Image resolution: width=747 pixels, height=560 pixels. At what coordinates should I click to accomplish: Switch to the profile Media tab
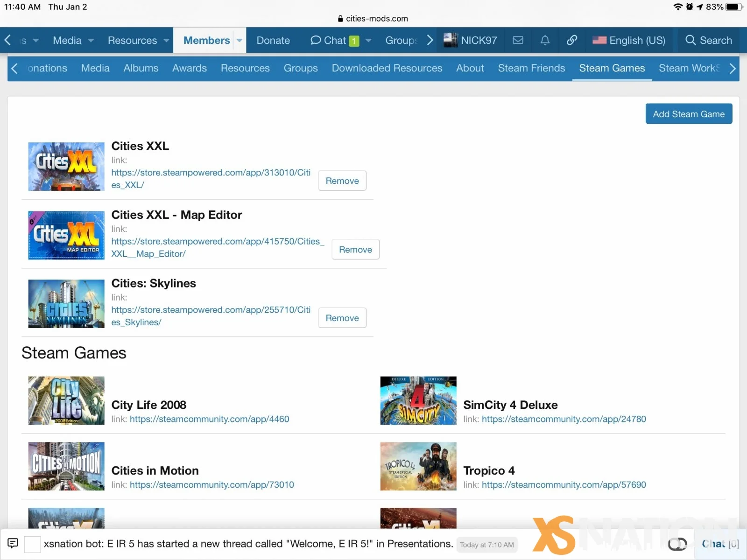click(x=95, y=68)
